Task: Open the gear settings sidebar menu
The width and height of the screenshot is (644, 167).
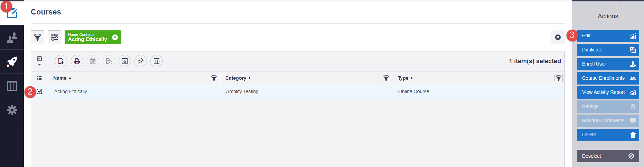Action: [12, 110]
